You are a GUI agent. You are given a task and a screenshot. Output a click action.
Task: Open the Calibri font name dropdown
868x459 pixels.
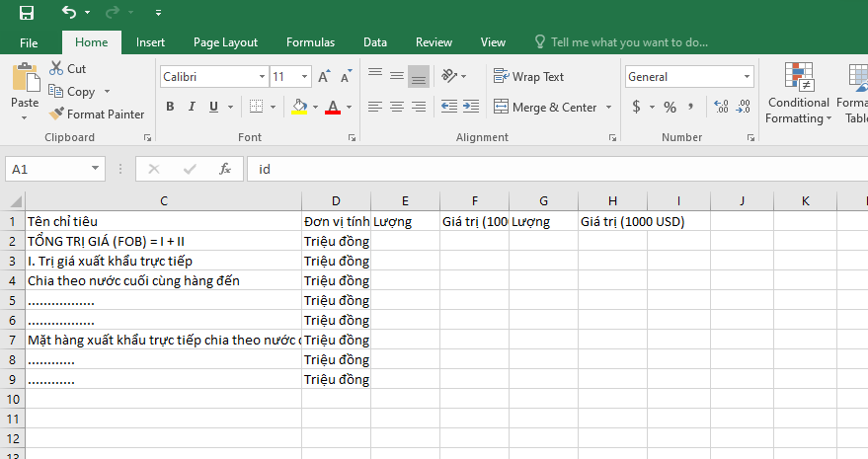pos(262,77)
